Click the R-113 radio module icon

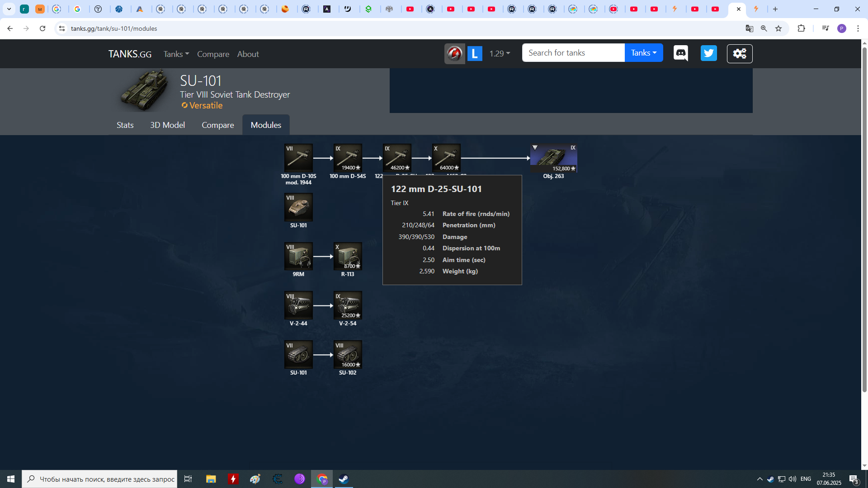(348, 256)
